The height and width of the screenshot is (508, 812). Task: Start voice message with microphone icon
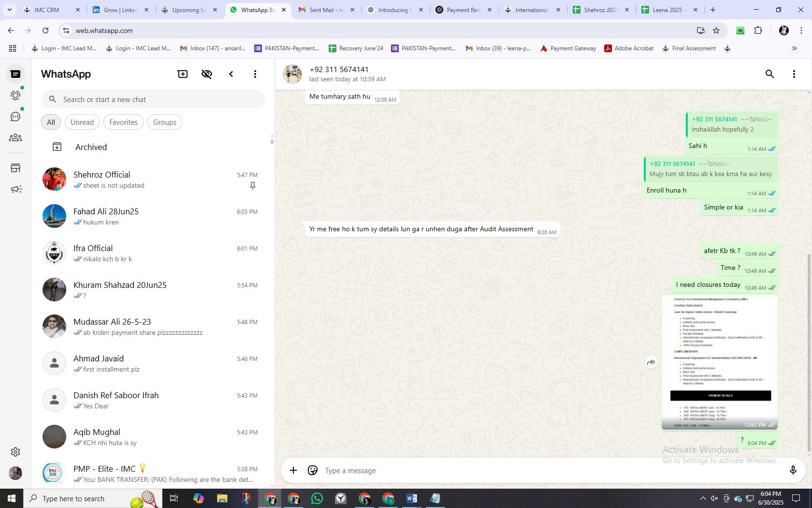point(793,470)
